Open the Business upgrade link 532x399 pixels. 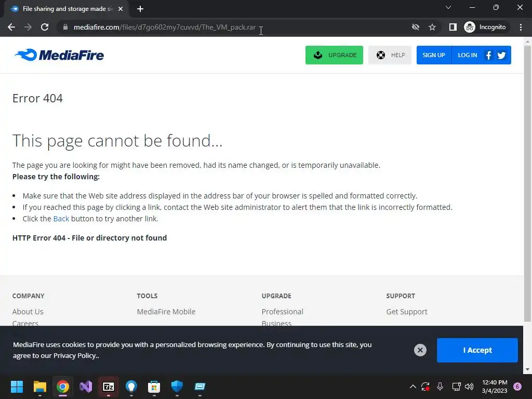pos(276,323)
